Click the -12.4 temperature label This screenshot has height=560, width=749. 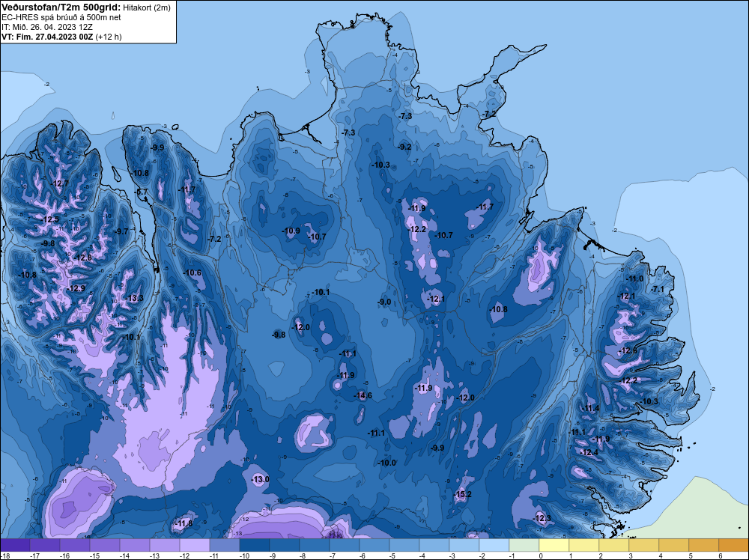point(589,452)
